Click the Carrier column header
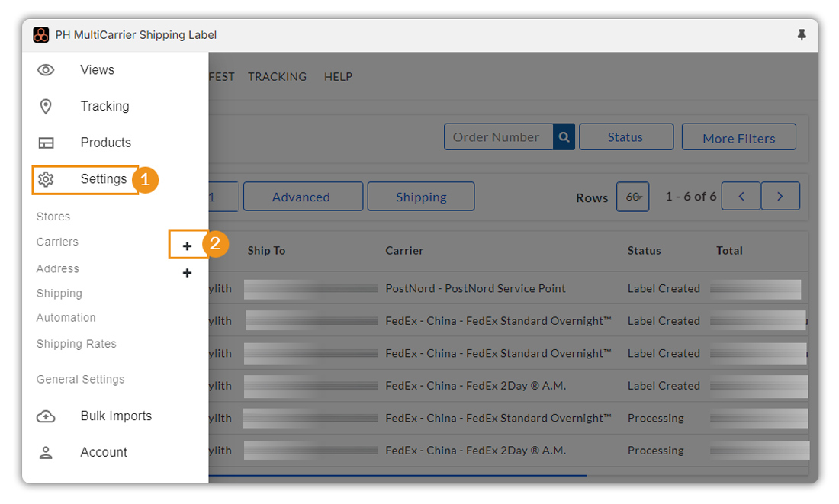Screen dimensions: 839x504 pos(404,251)
